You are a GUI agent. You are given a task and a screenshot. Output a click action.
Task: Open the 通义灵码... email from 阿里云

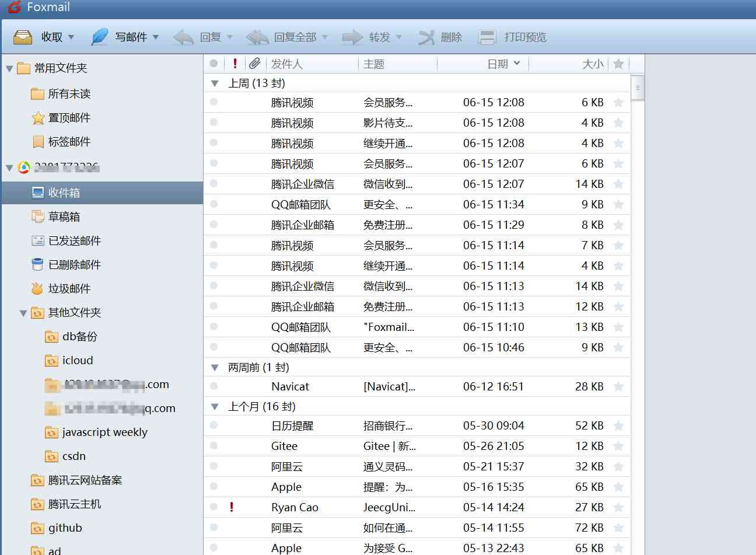417,466
